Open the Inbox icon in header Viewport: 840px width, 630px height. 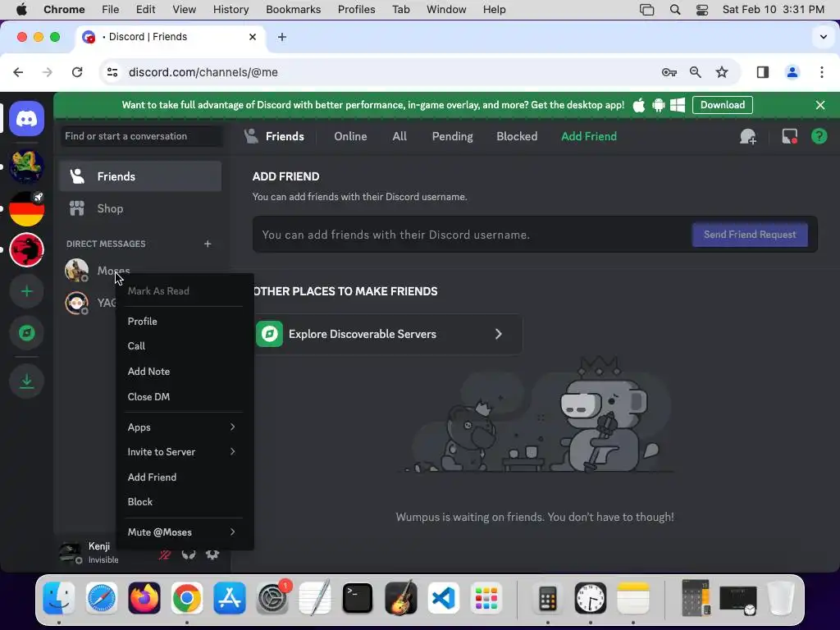[790, 137]
